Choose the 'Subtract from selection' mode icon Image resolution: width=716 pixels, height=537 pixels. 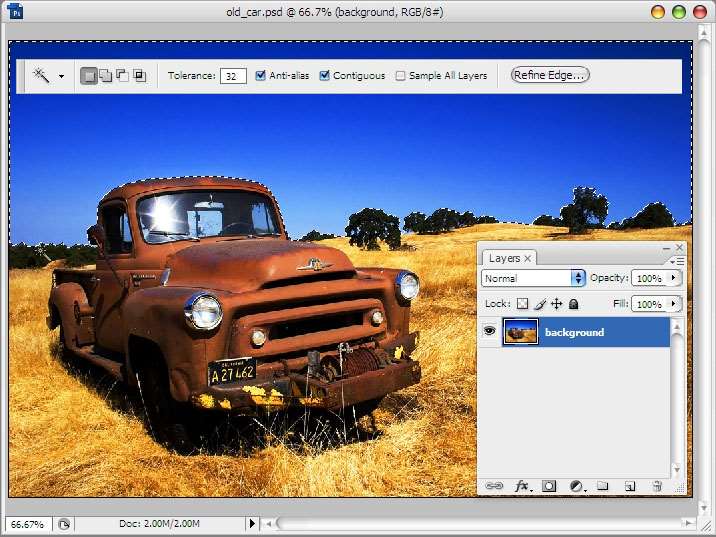pyautogui.click(x=122, y=75)
